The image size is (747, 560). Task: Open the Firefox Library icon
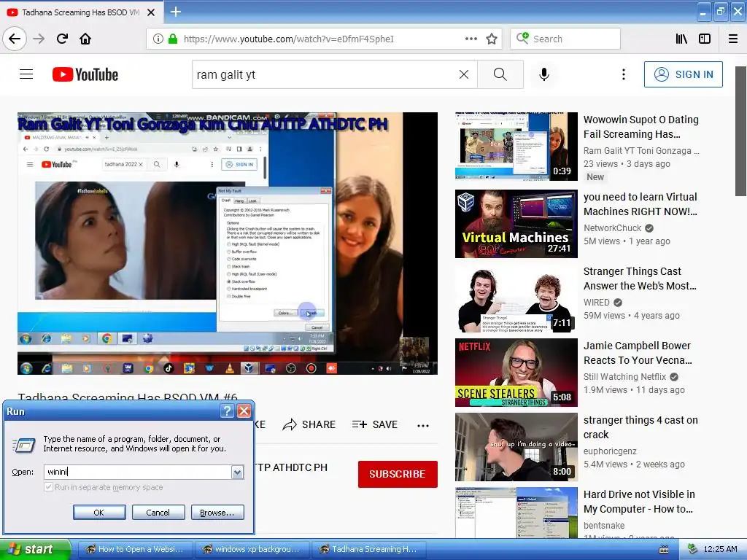click(x=681, y=39)
